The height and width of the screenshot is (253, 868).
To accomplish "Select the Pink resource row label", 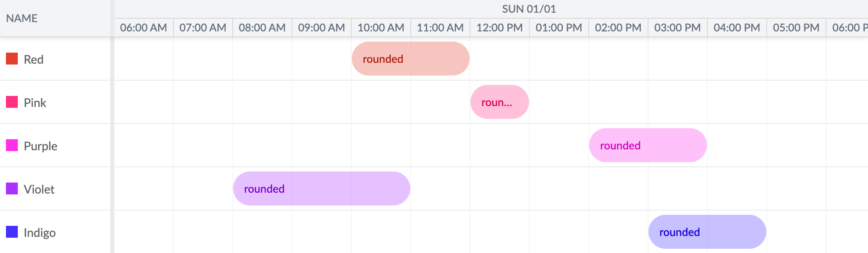I will 36,102.
